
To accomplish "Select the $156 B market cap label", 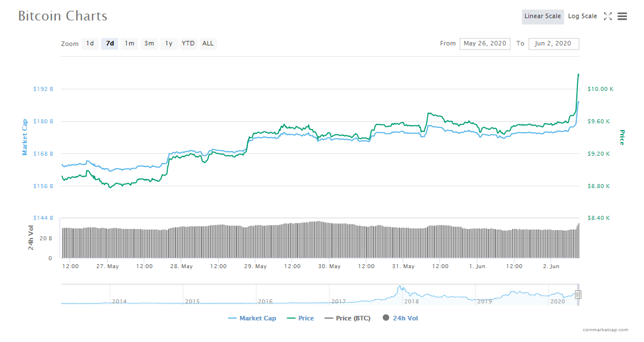I will click(43, 186).
